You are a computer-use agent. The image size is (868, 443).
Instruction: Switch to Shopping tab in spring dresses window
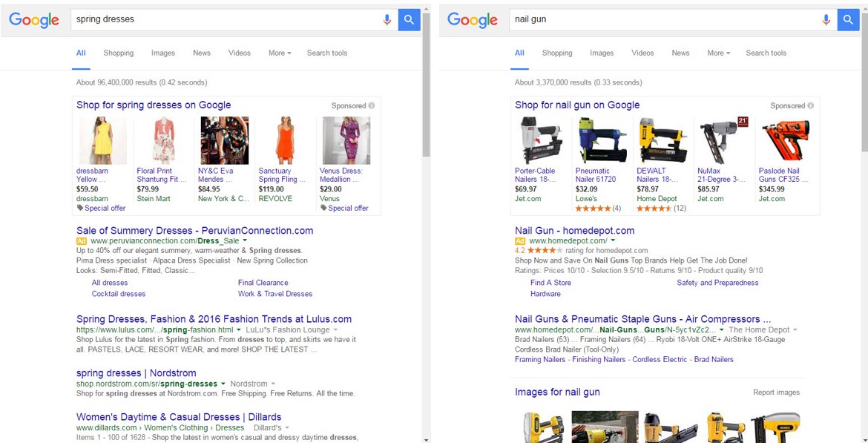coord(119,53)
